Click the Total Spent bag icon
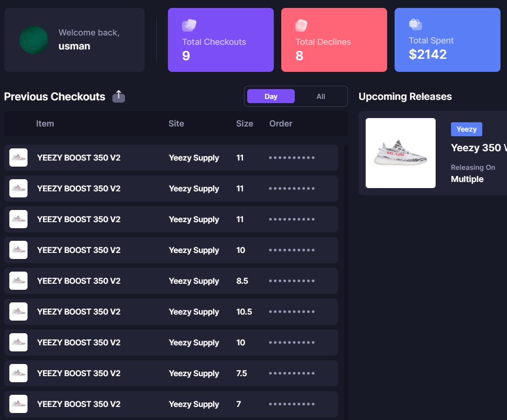Image resolution: width=507 pixels, height=420 pixels. (x=416, y=25)
